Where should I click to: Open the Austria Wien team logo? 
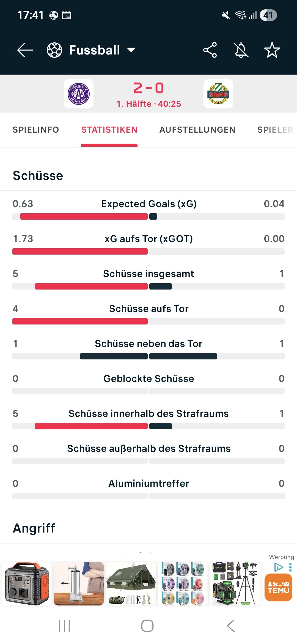pyautogui.click(x=79, y=94)
